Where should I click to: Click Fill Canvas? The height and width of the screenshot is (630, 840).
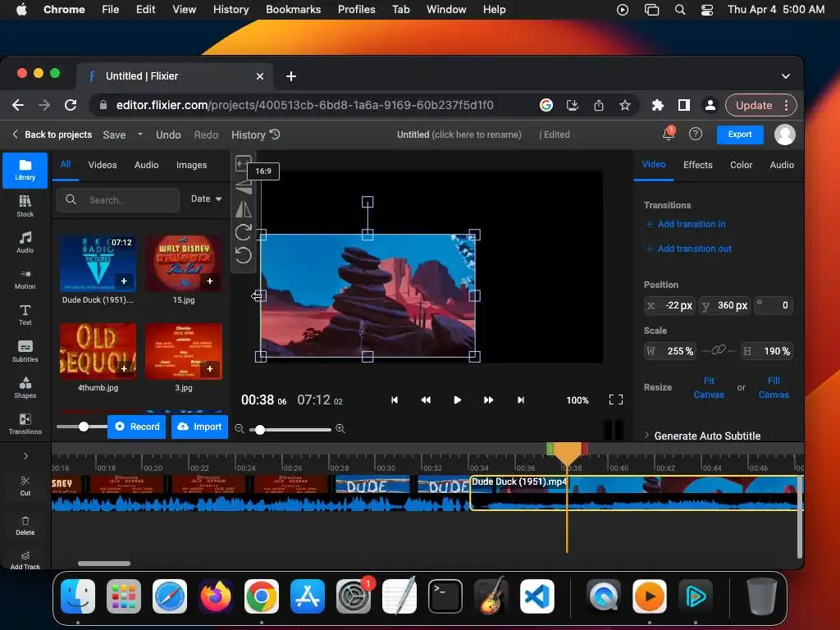[774, 387]
